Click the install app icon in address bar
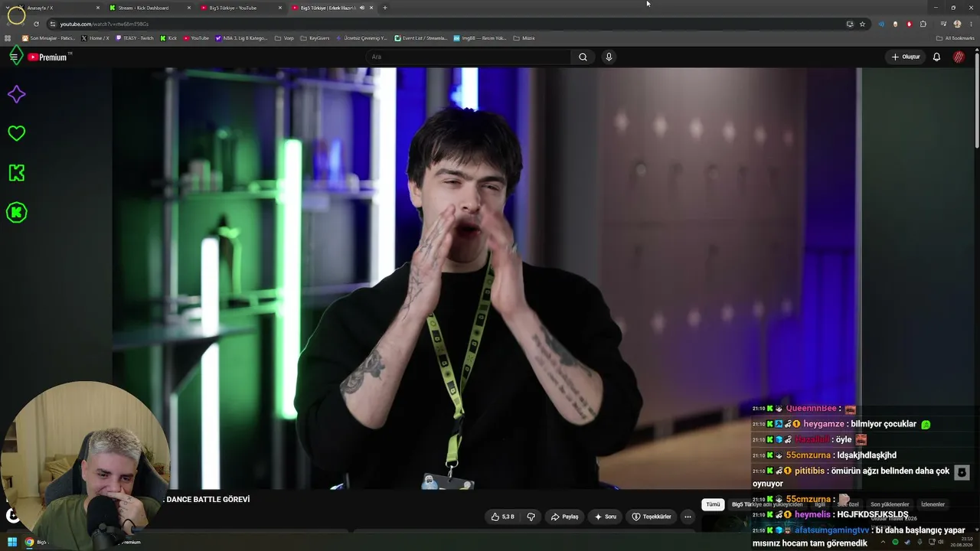The width and height of the screenshot is (980, 551). (850, 24)
